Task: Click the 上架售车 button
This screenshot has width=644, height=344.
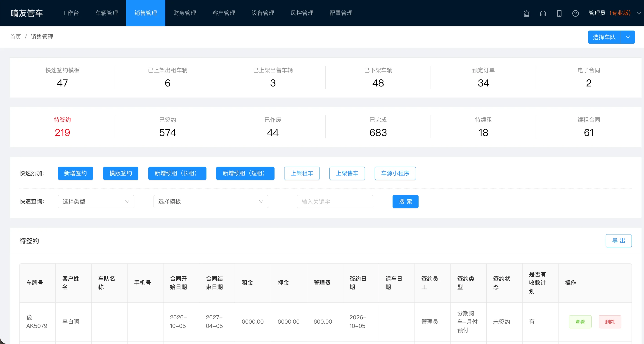Action: 347,173
